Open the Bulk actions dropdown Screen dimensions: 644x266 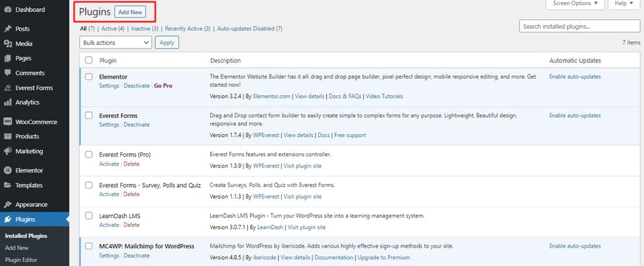(115, 42)
